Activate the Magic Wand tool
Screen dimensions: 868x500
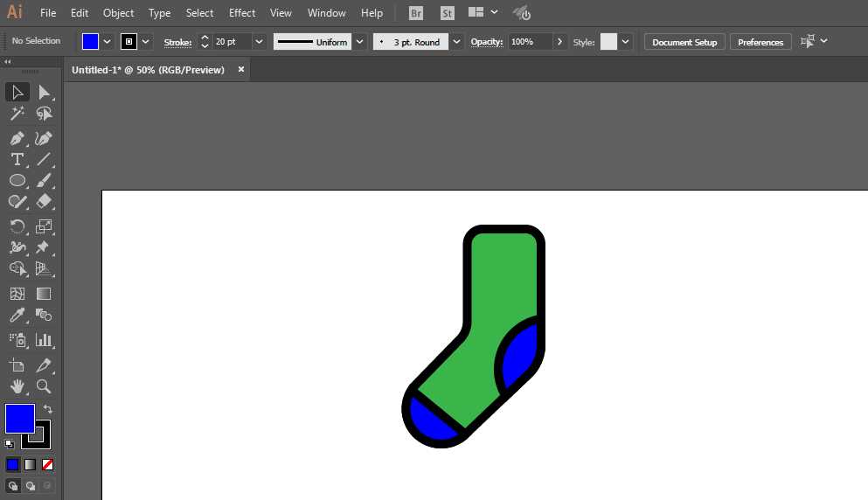(17, 114)
